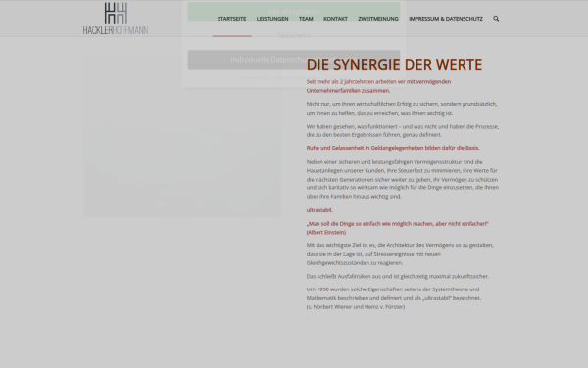Screen dimensions: 588x368
Task: Click the sentence starting "Das schließt Ausfallrisiken aus"
Action: (398, 276)
